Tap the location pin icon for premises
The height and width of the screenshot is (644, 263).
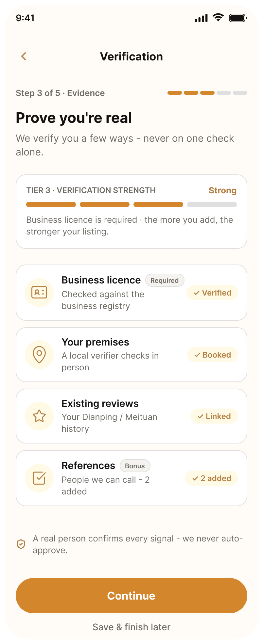click(x=39, y=355)
